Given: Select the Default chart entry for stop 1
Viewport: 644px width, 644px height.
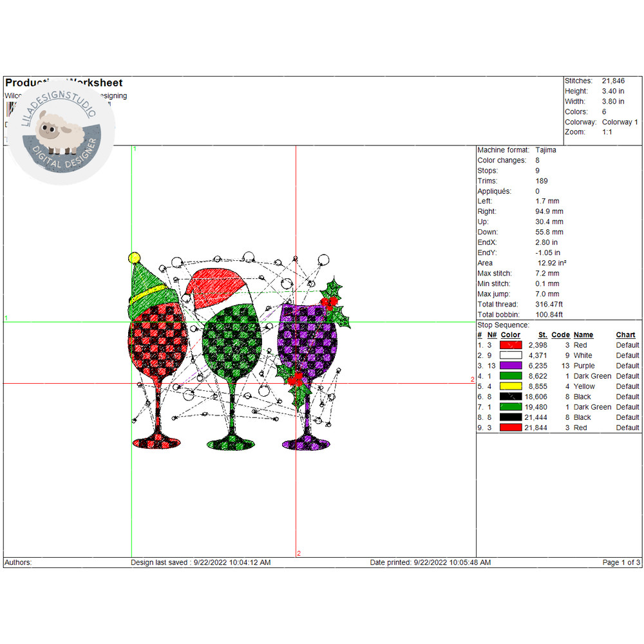Looking at the screenshot, I should point(627,345).
